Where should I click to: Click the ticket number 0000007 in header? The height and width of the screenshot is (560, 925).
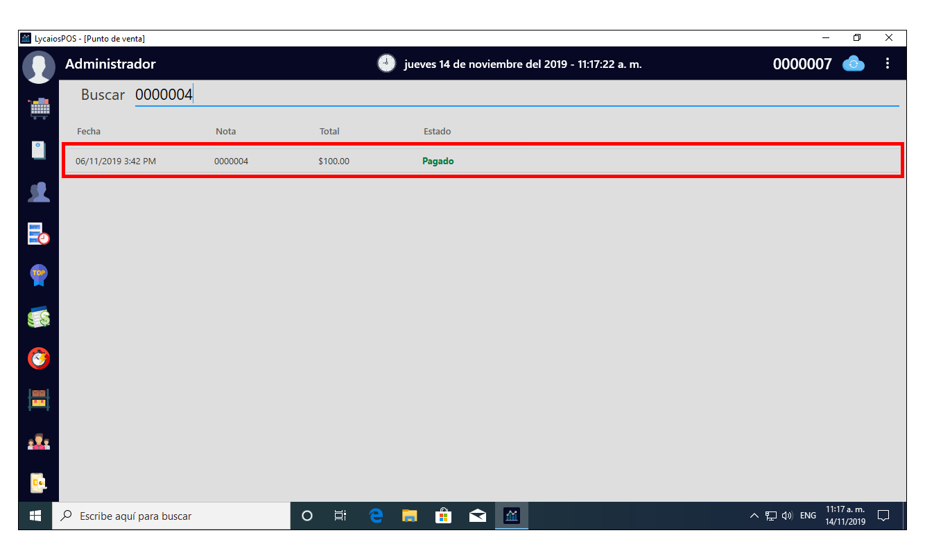(802, 64)
